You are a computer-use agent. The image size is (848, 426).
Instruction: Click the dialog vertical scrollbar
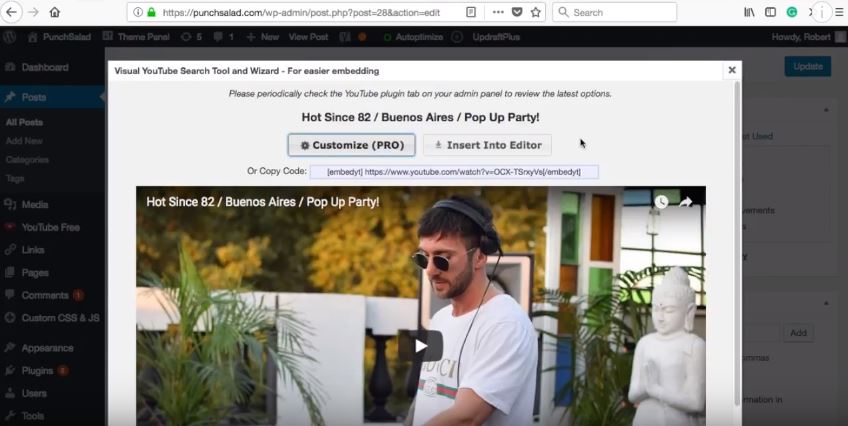click(x=737, y=243)
